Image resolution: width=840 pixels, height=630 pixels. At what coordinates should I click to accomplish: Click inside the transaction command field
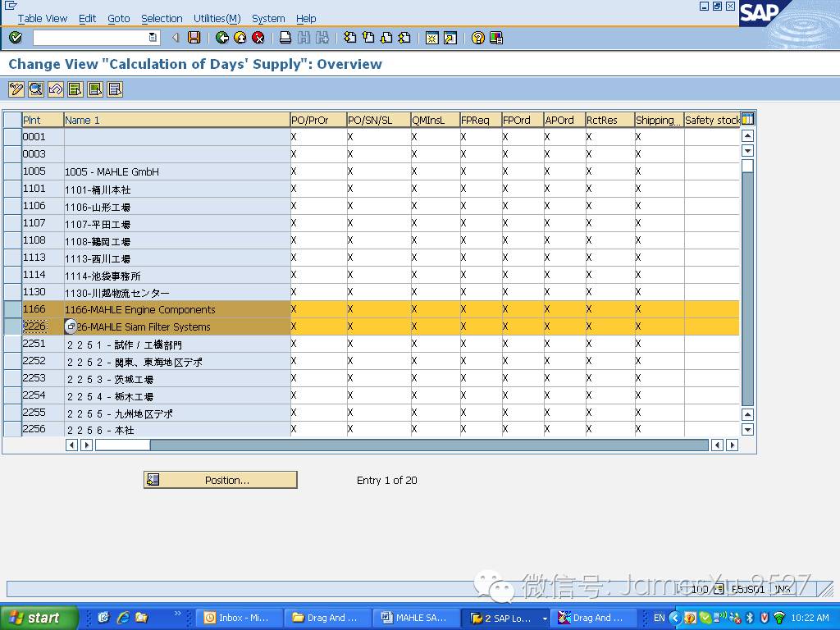pos(90,38)
